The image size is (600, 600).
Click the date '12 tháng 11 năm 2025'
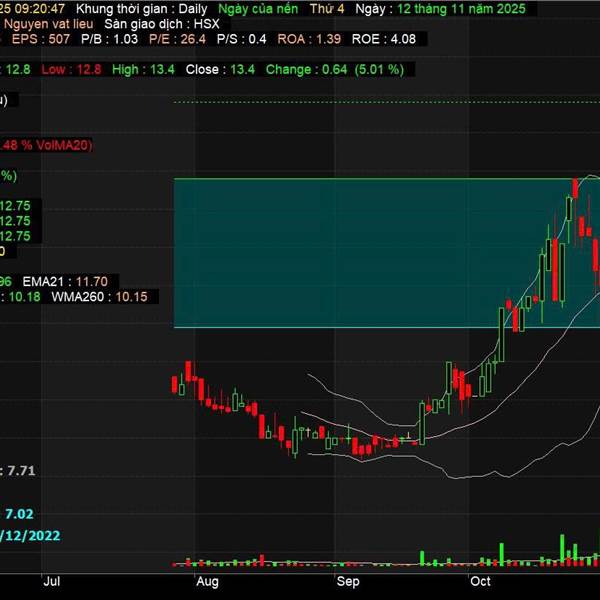point(461,9)
